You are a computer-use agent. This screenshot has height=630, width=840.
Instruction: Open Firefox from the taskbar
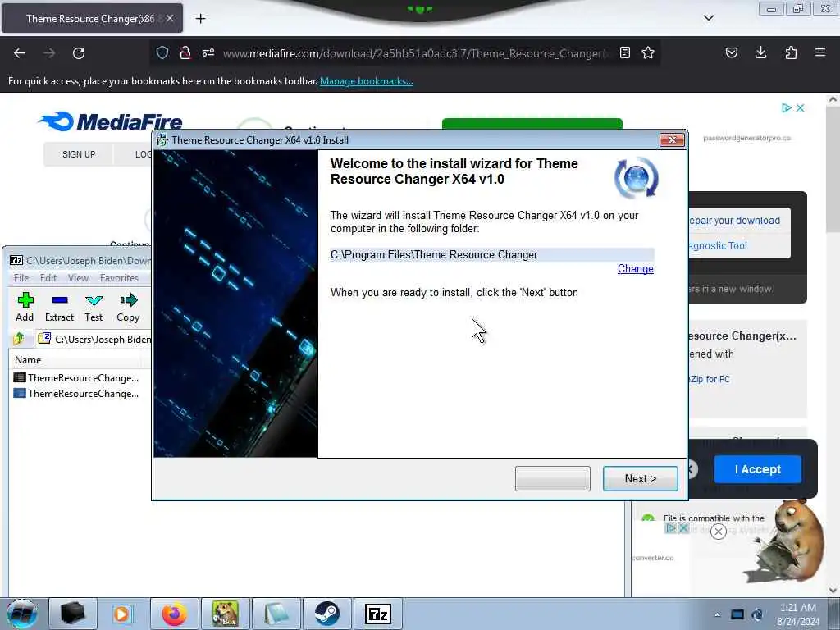(175, 614)
